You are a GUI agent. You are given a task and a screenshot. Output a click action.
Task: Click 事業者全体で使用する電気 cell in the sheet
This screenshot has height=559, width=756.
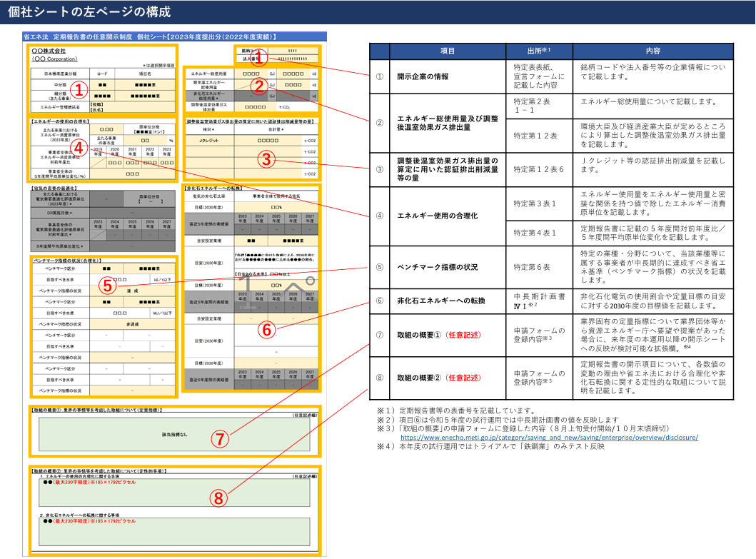tap(276, 196)
